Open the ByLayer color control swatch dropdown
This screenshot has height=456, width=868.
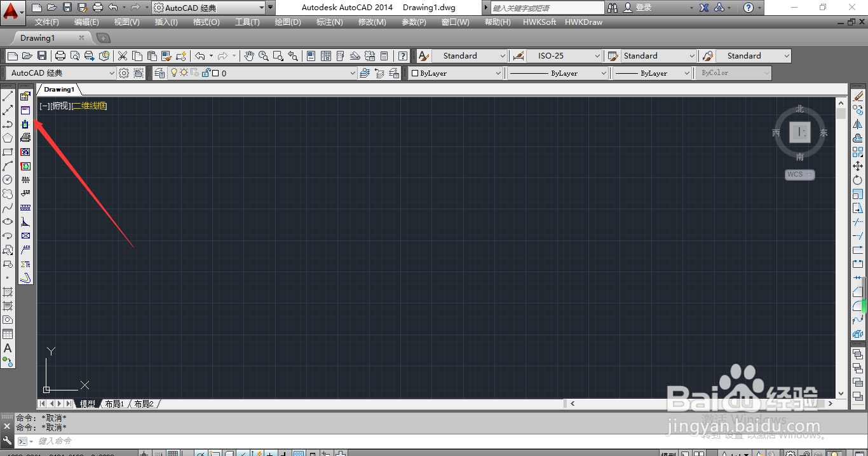(456, 73)
